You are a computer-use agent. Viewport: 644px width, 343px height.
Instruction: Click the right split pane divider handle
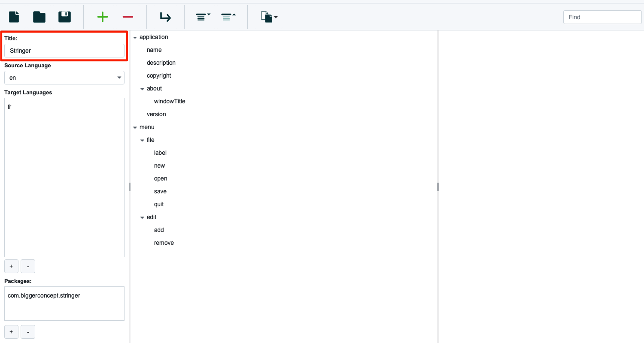tap(438, 187)
